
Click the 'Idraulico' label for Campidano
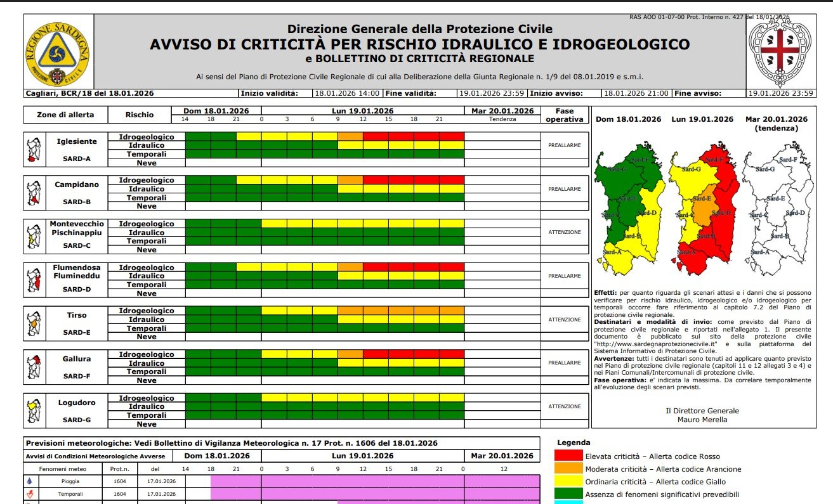click(147, 189)
